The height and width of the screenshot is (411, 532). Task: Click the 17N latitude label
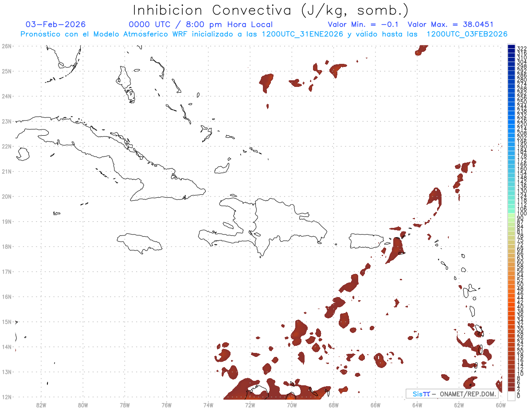6,271
